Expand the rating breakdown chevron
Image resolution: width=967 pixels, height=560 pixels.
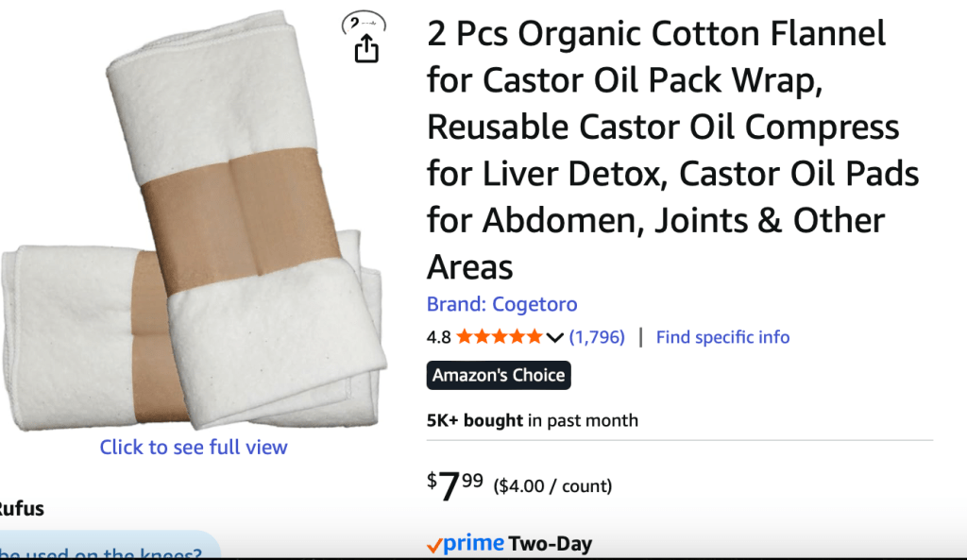tap(555, 337)
